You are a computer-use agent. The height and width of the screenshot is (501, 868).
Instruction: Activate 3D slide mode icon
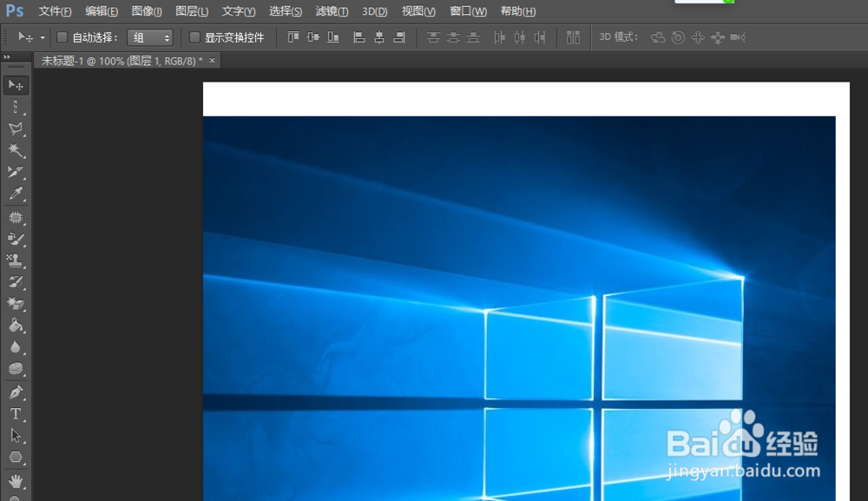718,37
